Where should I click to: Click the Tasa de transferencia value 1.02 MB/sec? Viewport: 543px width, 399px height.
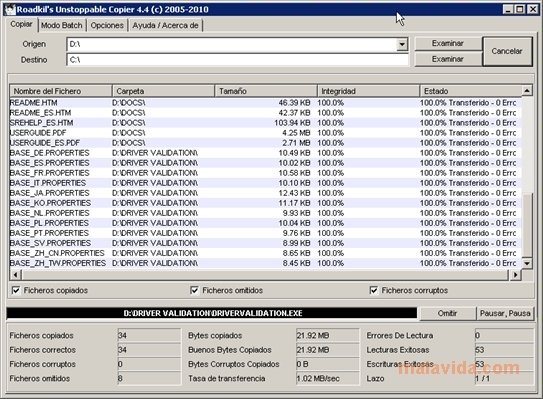(x=327, y=378)
